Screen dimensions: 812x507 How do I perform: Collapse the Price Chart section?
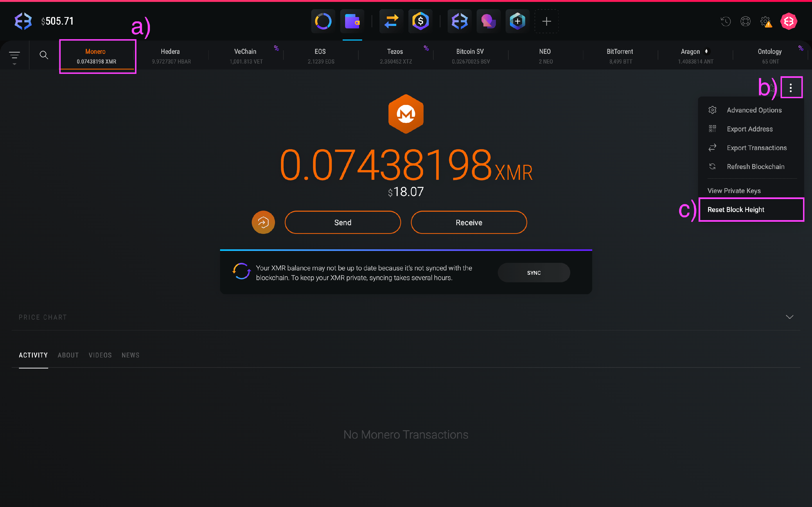tap(790, 317)
